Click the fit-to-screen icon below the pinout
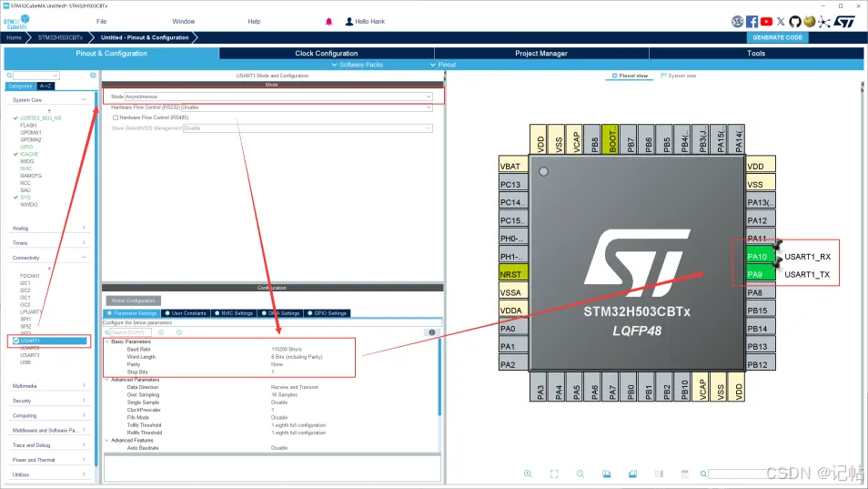 [x=554, y=474]
